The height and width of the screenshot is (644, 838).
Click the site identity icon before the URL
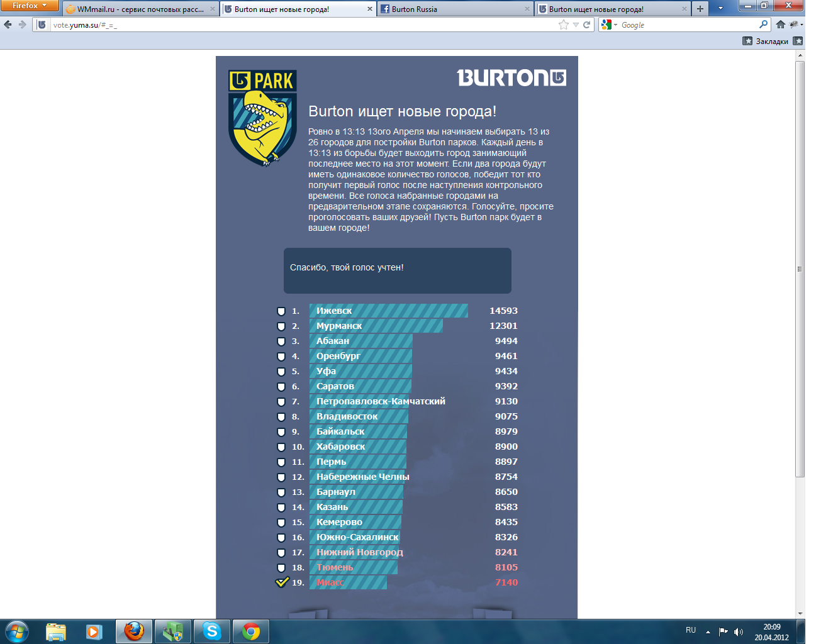[42, 25]
